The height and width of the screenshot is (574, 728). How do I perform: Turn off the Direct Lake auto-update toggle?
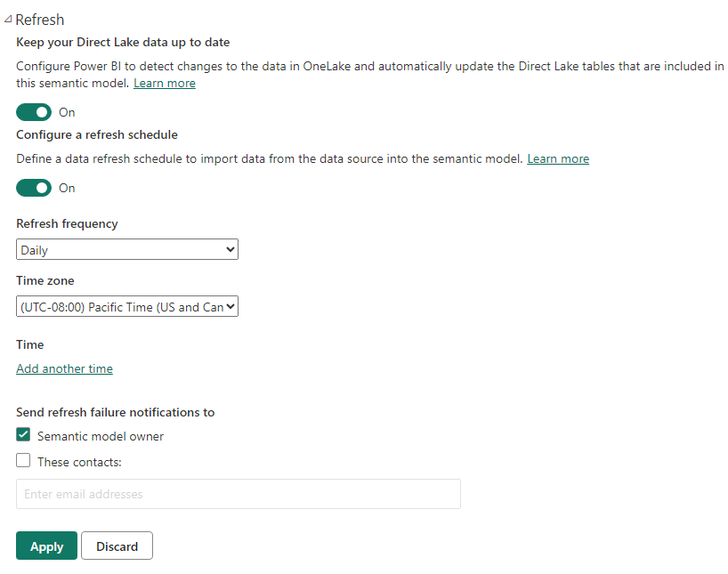pos(33,112)
